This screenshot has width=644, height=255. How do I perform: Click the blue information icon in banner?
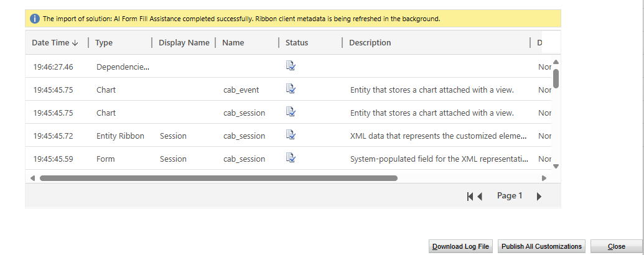(35, 19)
